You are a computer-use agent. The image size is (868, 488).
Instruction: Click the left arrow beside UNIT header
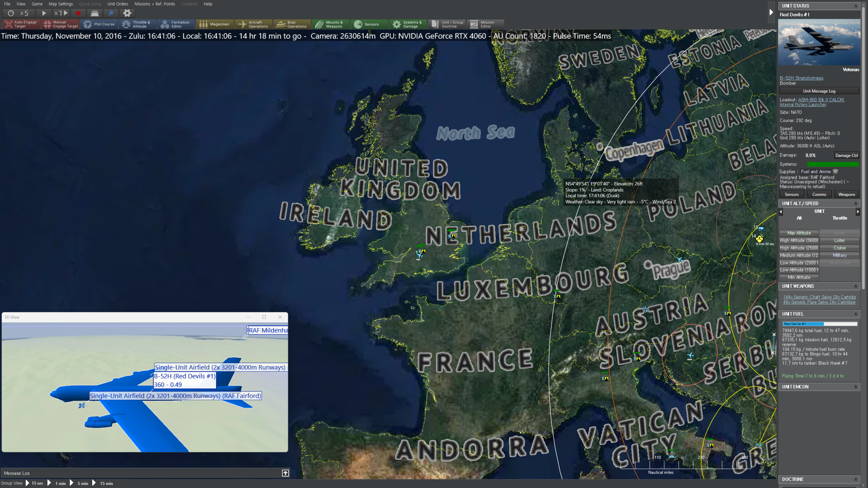(781, 211)
